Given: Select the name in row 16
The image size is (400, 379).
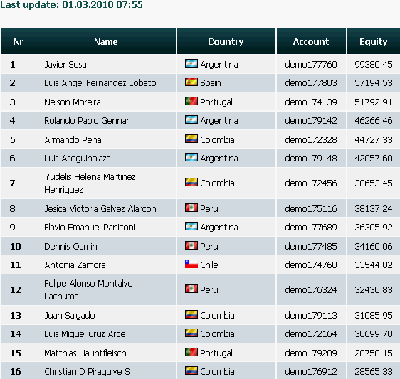Looking at the screenshot, I should tap(87, 371).
